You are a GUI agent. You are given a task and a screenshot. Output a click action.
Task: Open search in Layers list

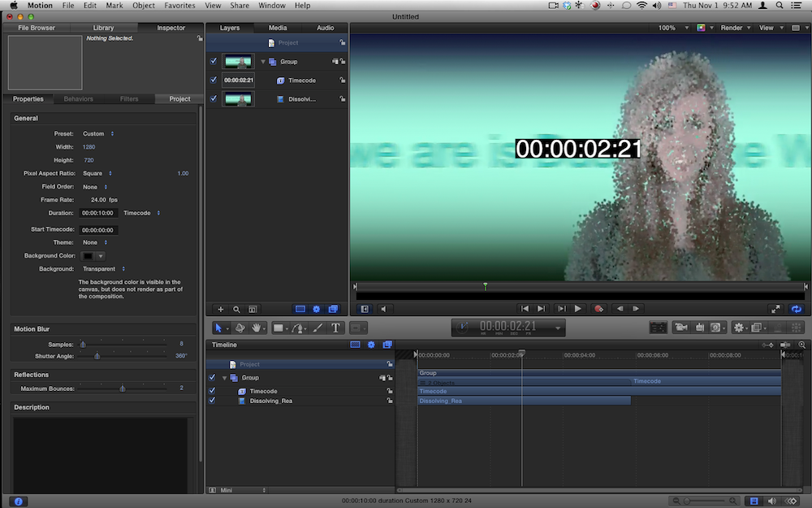pos(236,309)
